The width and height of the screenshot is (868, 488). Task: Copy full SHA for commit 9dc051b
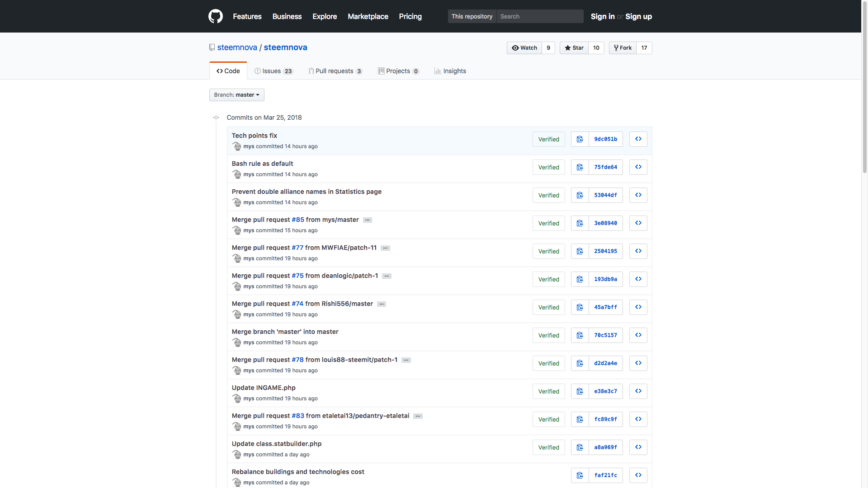click(x=580, y=139)
